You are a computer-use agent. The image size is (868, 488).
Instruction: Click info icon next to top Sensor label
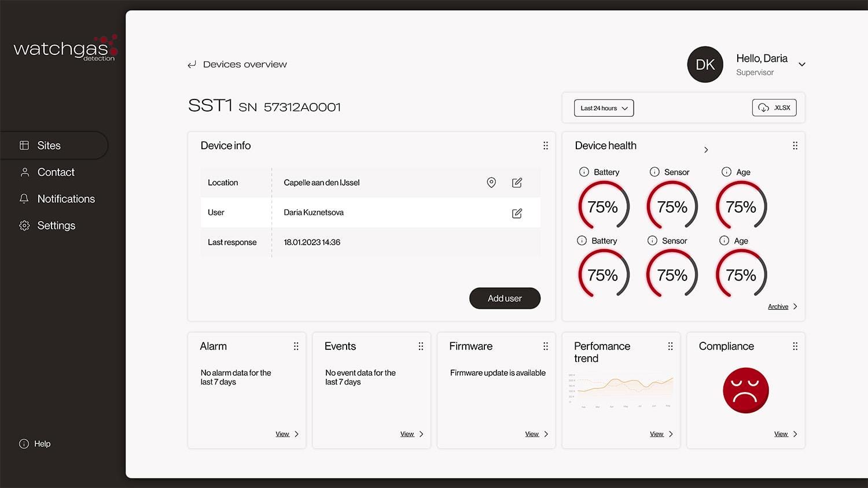pos(654,172)
